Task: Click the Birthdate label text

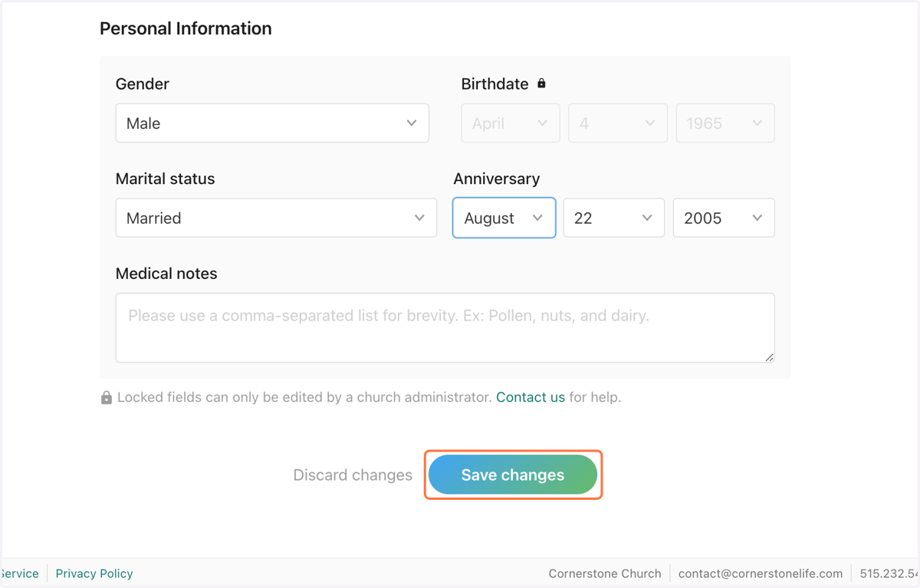Action: tap(495, 84)
